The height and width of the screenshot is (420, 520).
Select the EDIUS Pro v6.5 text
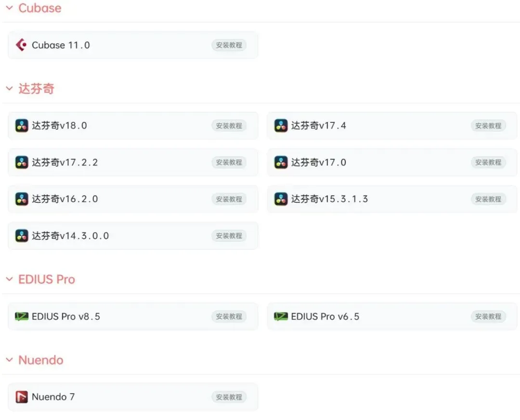[325, 316]
